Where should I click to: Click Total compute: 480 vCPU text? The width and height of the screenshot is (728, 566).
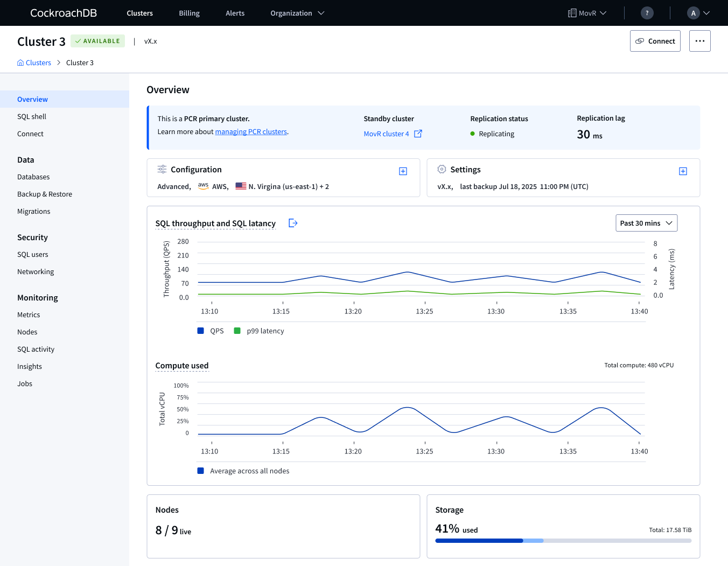(x=639, y=365)
